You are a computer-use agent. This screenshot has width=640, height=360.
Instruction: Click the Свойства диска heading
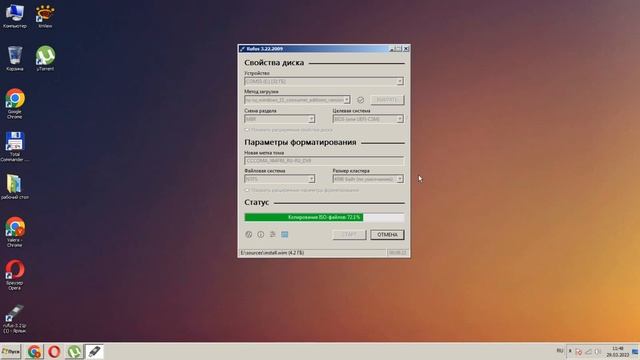coord(274,63)
